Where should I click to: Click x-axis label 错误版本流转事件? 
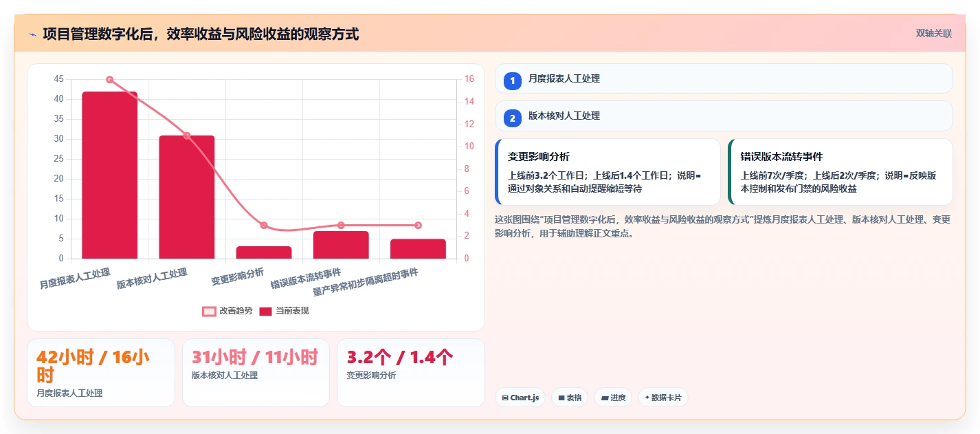coord(306,279)
